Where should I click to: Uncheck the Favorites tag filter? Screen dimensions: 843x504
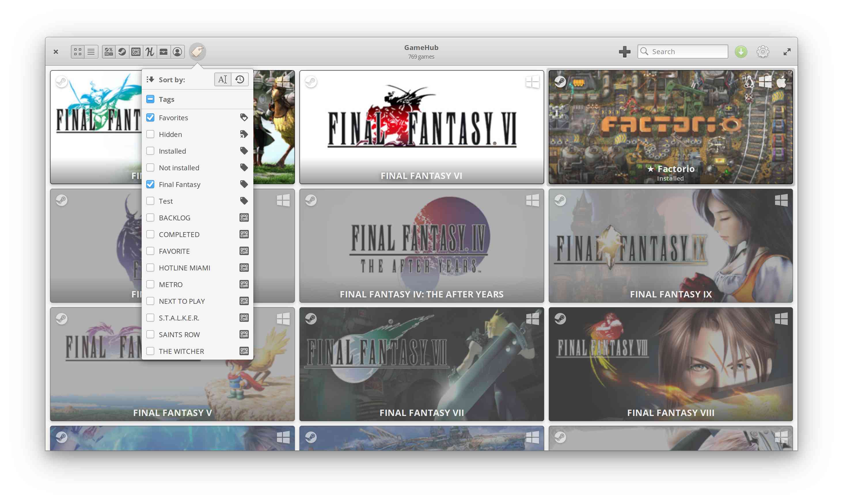(x=151, y=117)
